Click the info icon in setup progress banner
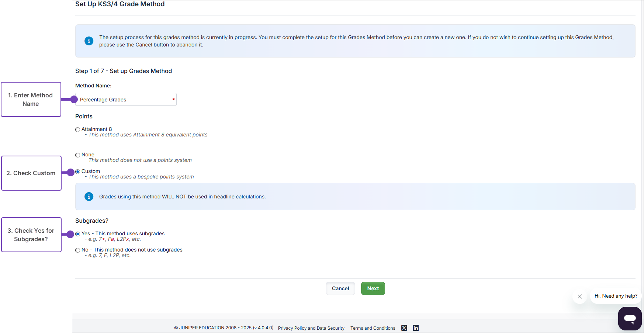 point(89,41)
